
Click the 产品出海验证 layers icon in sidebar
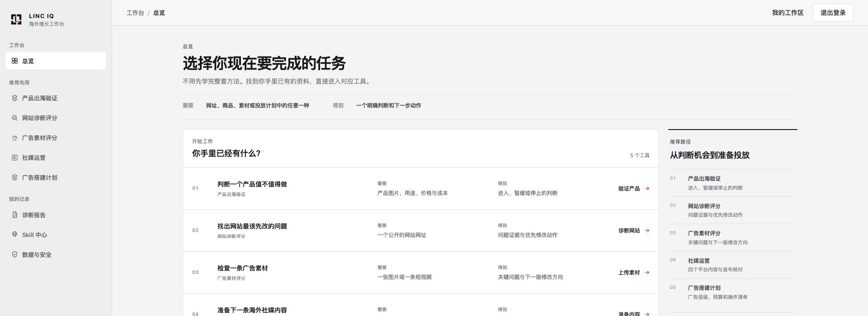(x=14, y=98)
